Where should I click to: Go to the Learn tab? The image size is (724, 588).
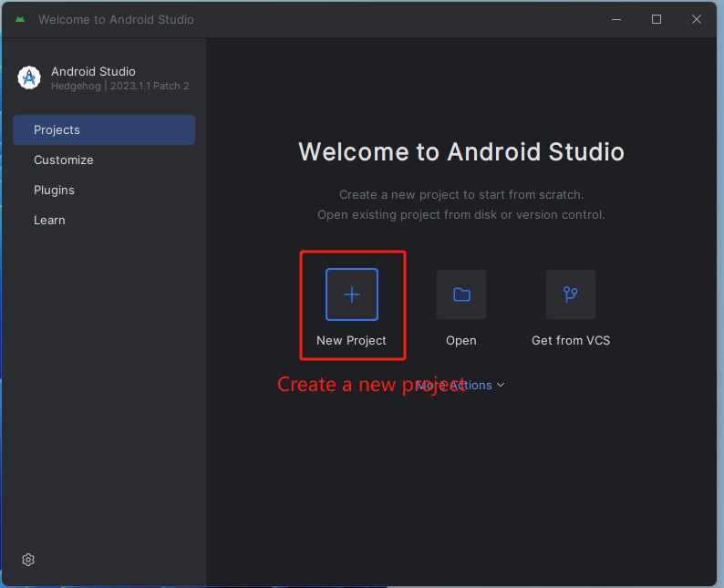(x=104, y=220)
